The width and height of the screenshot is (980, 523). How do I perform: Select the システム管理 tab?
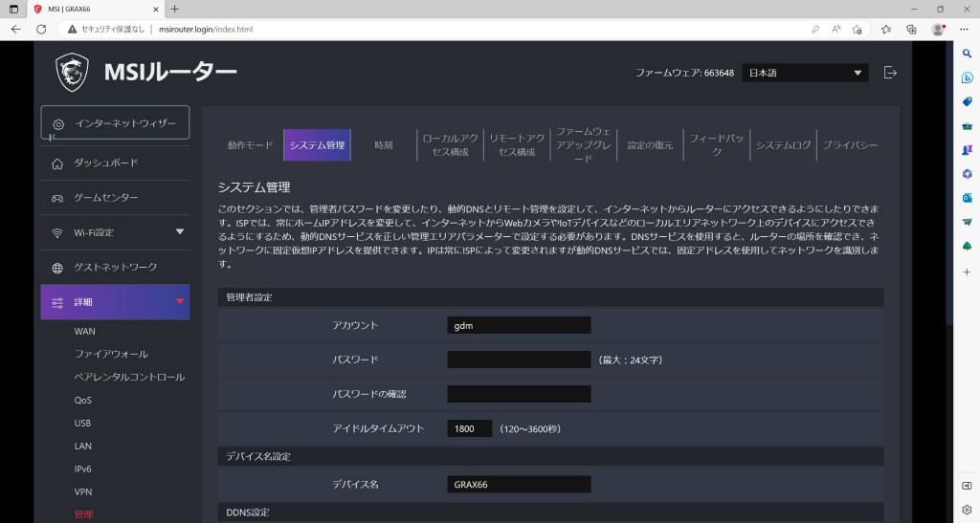pyautogui.click(x=317, y=144)
